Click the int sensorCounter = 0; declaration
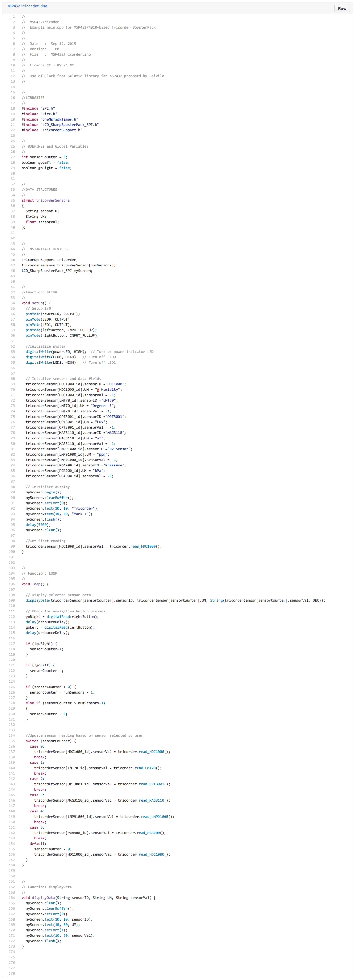 [x=44, y=157]
